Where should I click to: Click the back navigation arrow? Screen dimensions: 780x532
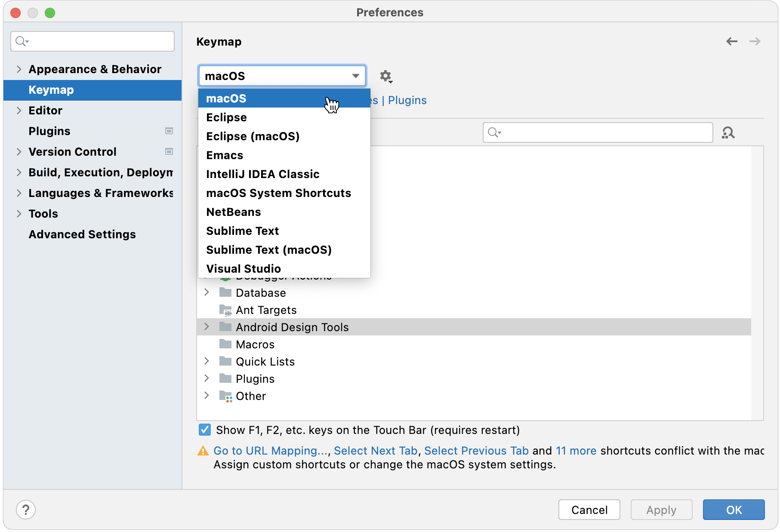[x=731, y=41]
